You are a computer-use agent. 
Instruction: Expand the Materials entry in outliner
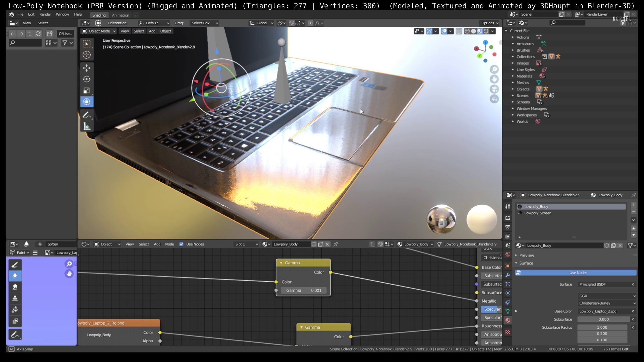(513, 76)
